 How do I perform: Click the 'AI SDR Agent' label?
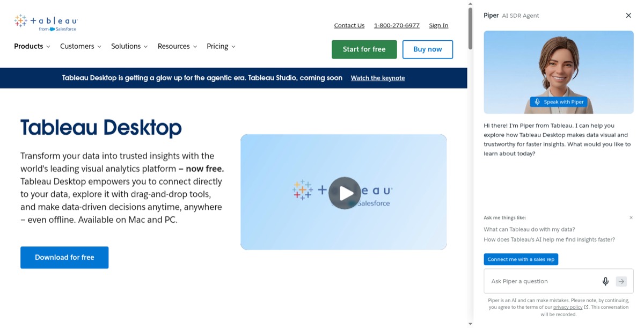tap(521, 16)
